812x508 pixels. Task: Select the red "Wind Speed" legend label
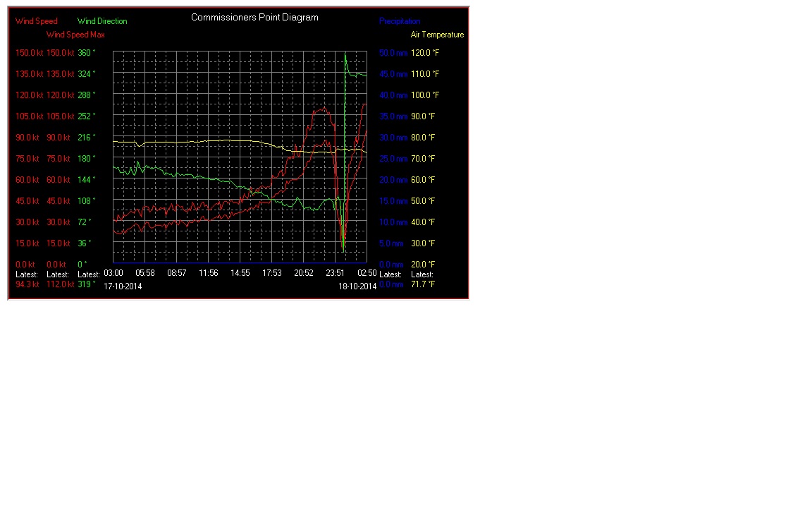36,21
